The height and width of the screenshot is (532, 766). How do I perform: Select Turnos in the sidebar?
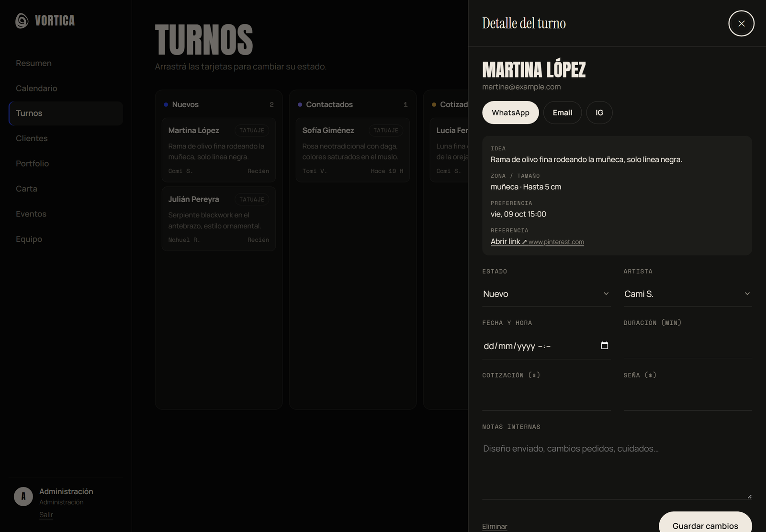coord(66,113)
